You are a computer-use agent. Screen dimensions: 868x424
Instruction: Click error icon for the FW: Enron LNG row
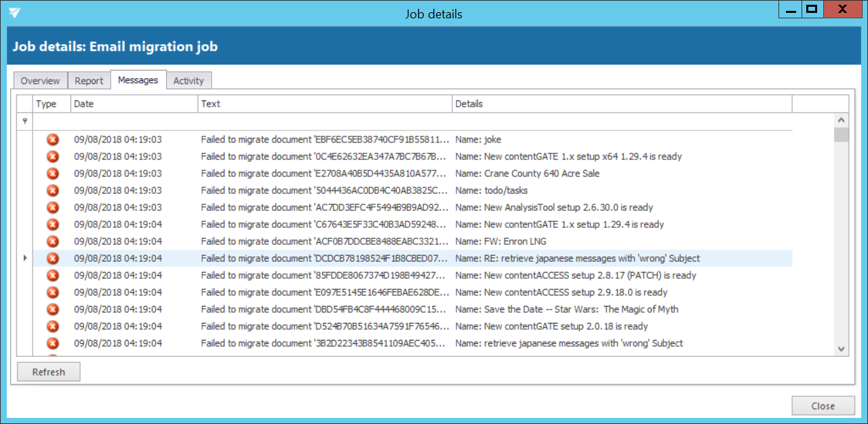pyautogui.click(x=52, y=242)
